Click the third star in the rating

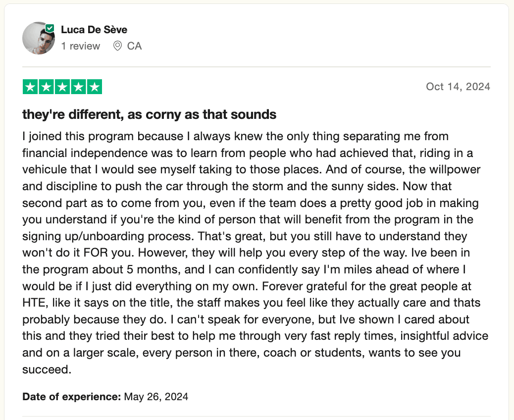(62, 87)
